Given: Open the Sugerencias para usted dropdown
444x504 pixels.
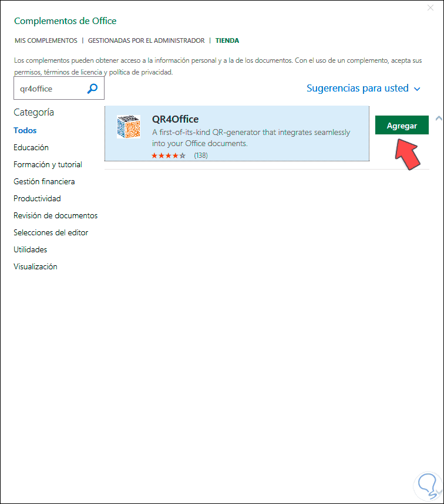Looking at the screenshot, I should [x=363, y=88].
